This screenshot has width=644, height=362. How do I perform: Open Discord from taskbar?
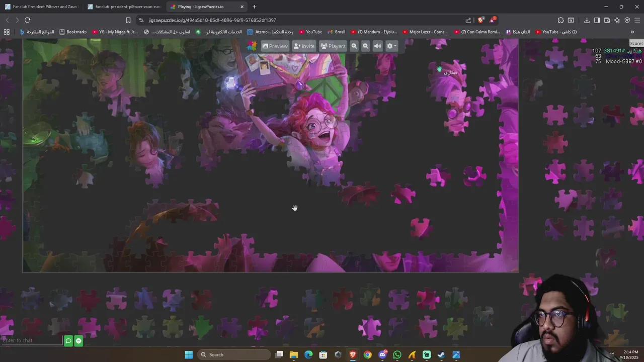coord(383,354)
